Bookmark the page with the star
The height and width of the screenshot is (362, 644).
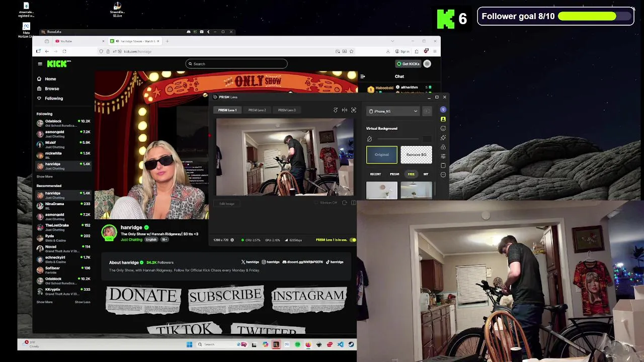[351, 51]
